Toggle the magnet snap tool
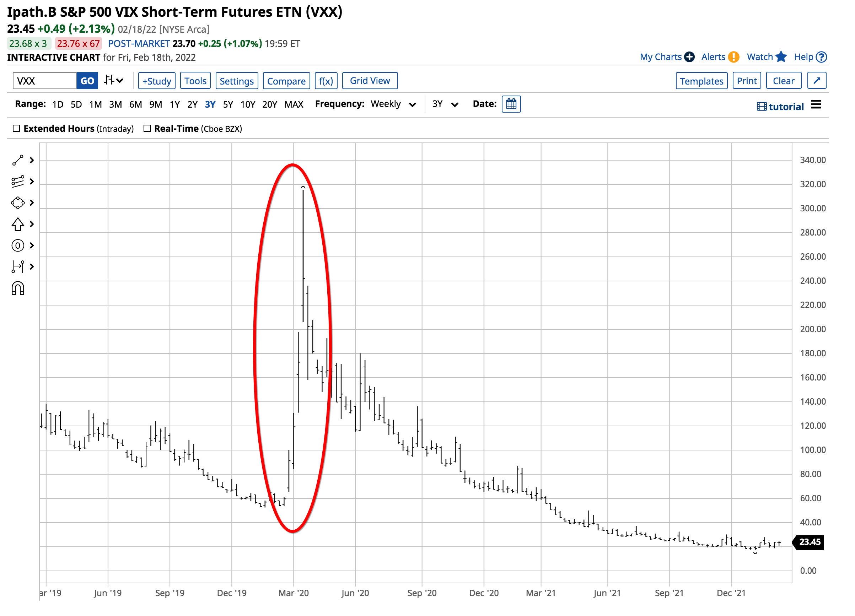 pyautogui.click(x=18, y=288)
